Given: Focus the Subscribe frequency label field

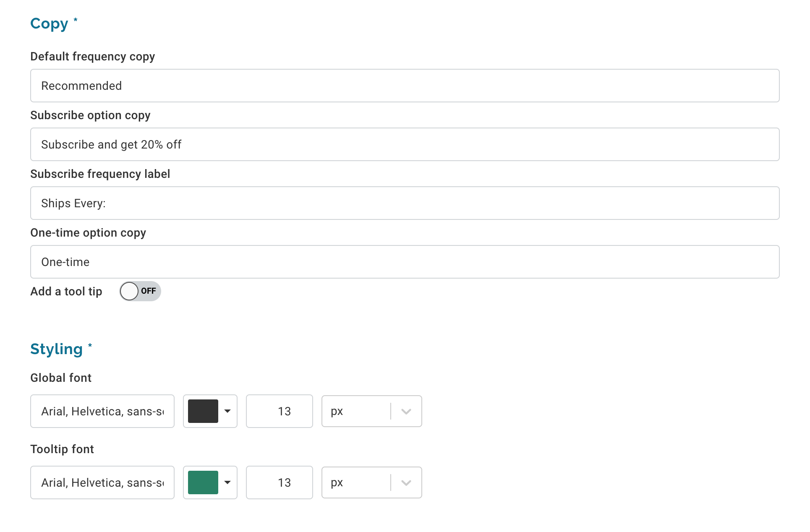Looking at the screenshot, I should pos(405,203).
